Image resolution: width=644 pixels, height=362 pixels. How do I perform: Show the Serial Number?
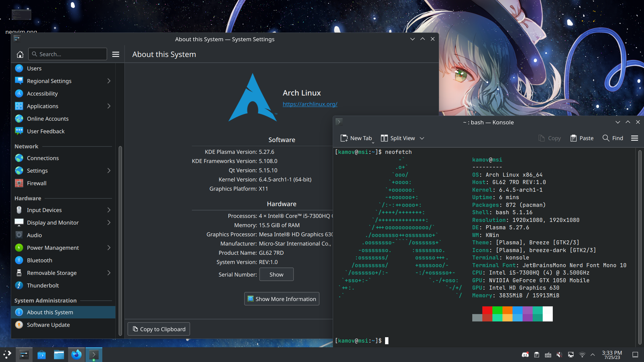[x=276, y=275]
